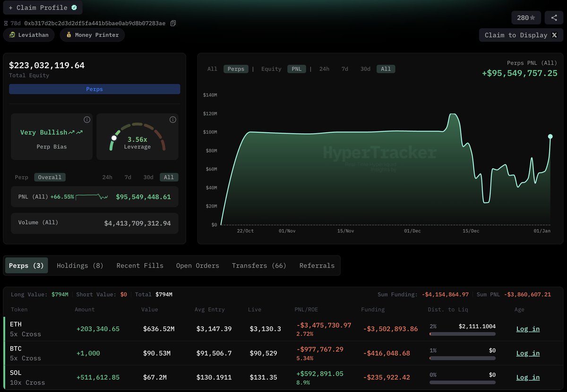The width and height of the screenshot is (567, 392).
Task: Click the leverage gauge indicator
Action: (113, 138)
